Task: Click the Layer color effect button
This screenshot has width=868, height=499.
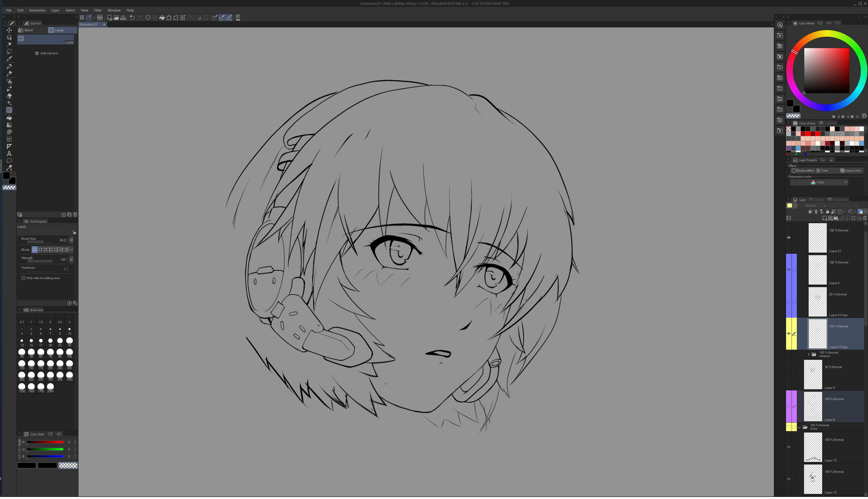Action: pos(850,171)
